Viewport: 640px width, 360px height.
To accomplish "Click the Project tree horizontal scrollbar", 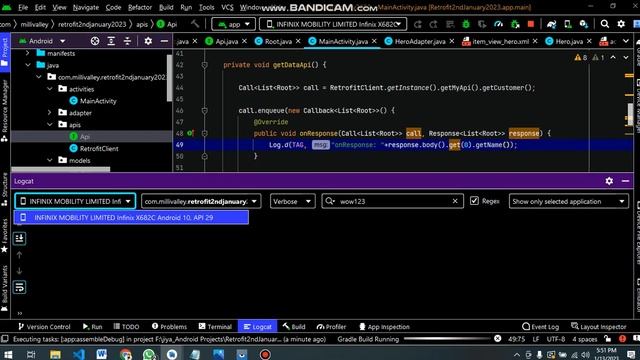I will coord(60,169).
